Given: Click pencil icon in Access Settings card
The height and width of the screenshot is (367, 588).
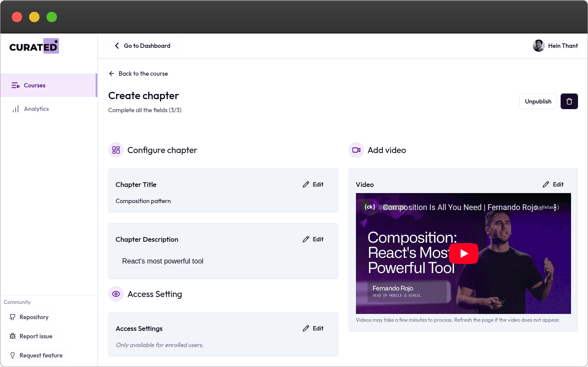Looking at the screenshot, I should tap(306, 328).
